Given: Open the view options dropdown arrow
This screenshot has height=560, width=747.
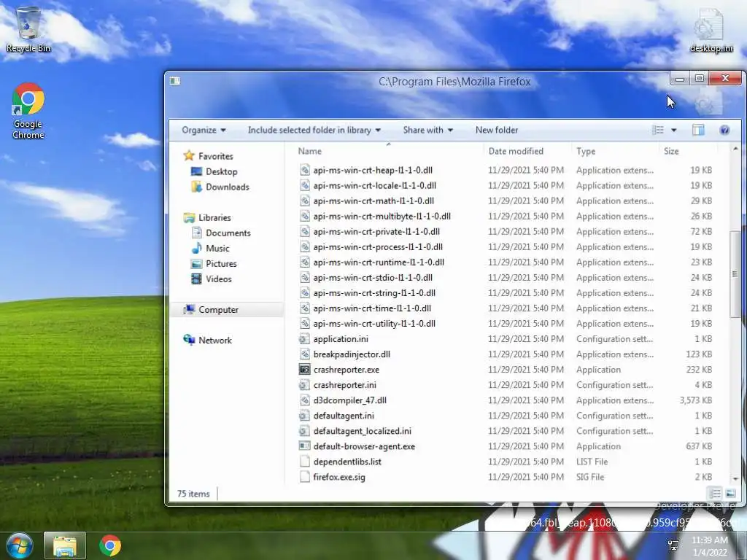Looking at the screenshot, I should point(673,130).
